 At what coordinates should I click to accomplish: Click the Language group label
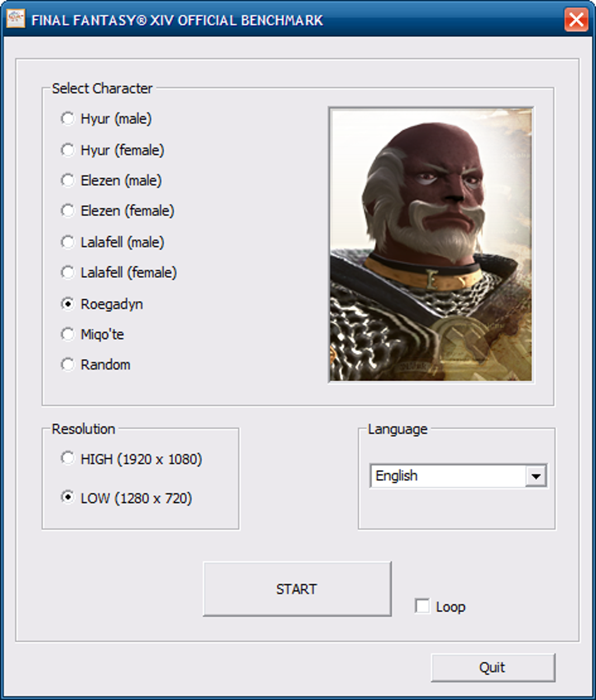click(397, 429)
